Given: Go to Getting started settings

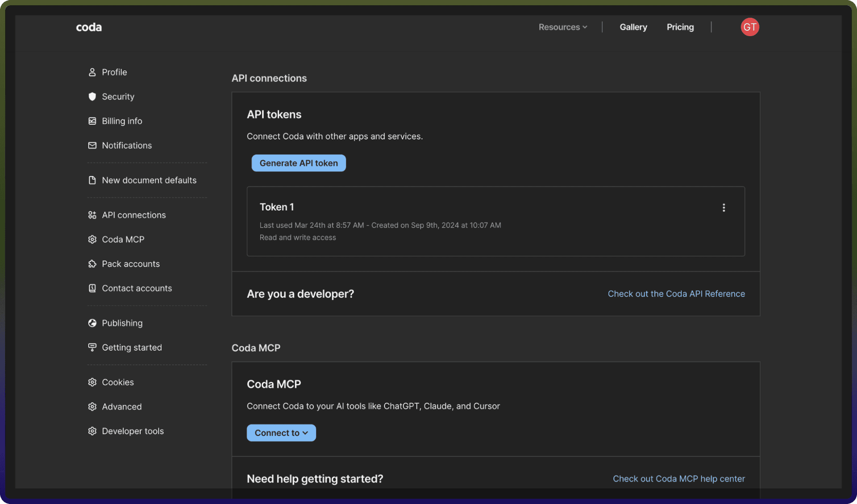Looking at the screenshot, I should pyautogui.click(x=132, y=347).
